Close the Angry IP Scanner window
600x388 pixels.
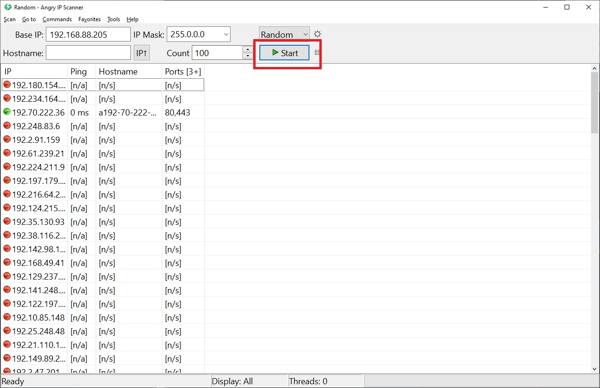tap(589, 7)
